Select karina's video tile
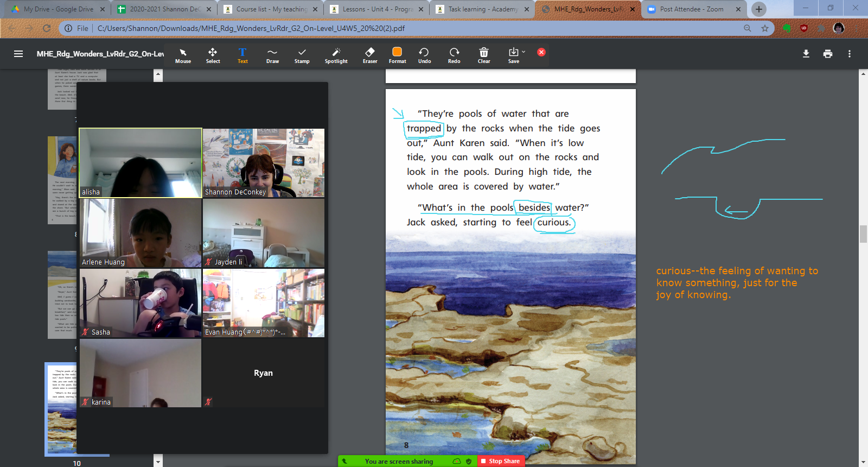The width and height of the screenshot is (868, 467). (x=141, y=373)
